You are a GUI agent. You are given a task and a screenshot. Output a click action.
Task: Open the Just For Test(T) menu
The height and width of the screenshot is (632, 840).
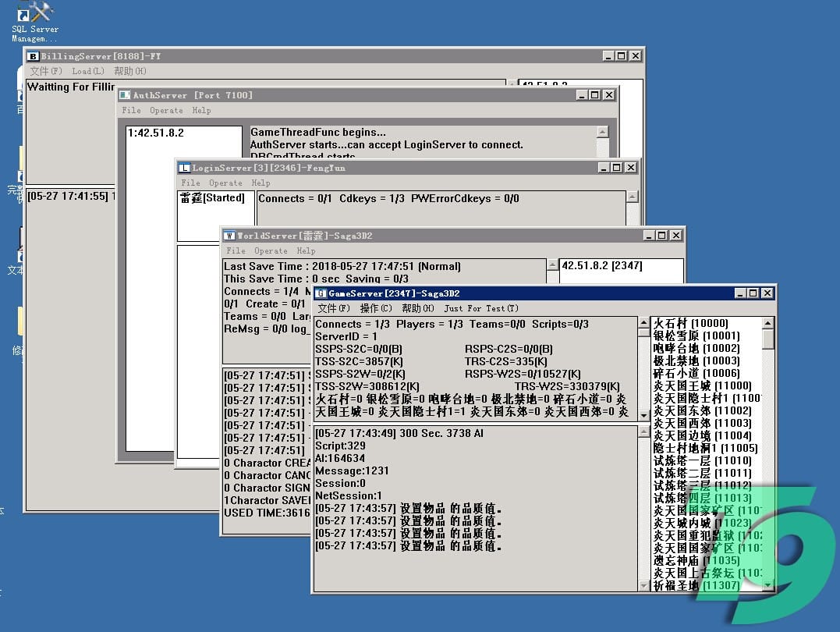(x=481, y=309)
